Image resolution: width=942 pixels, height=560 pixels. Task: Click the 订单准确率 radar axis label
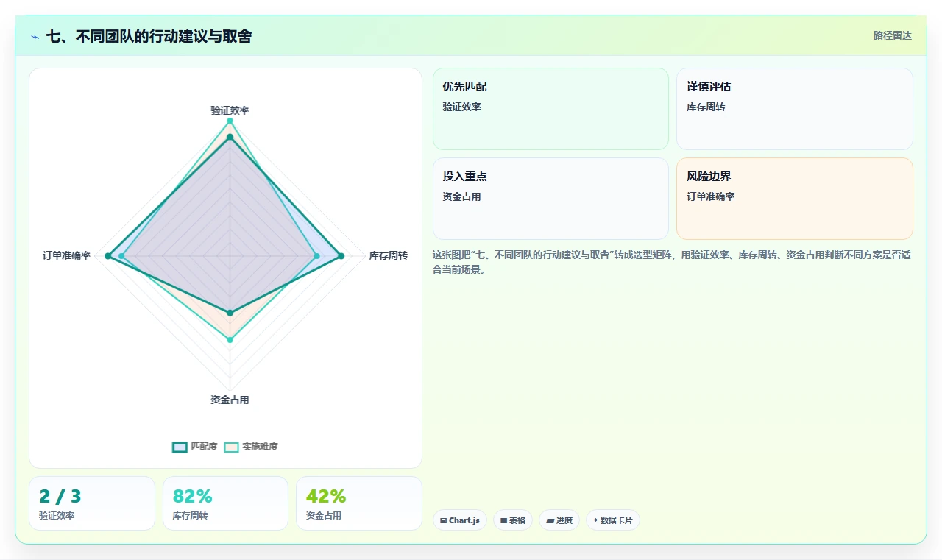tap(67, 255)
